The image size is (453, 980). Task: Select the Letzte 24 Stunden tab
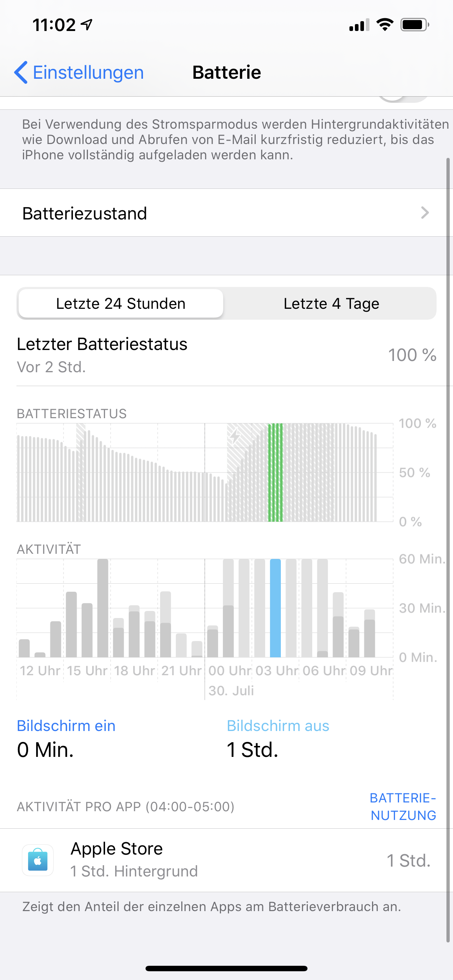click(121, 304)
